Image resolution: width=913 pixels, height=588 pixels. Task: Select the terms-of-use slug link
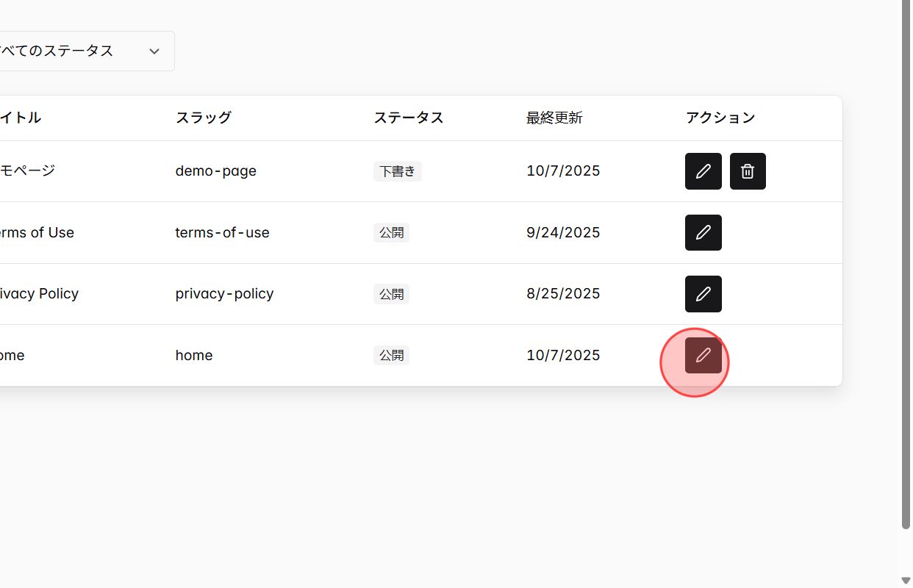[222, 232]
